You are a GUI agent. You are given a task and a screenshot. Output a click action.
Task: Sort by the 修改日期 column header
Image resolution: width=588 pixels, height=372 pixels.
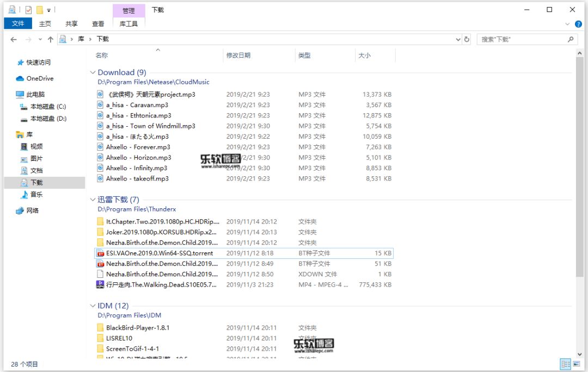(238, 55)
